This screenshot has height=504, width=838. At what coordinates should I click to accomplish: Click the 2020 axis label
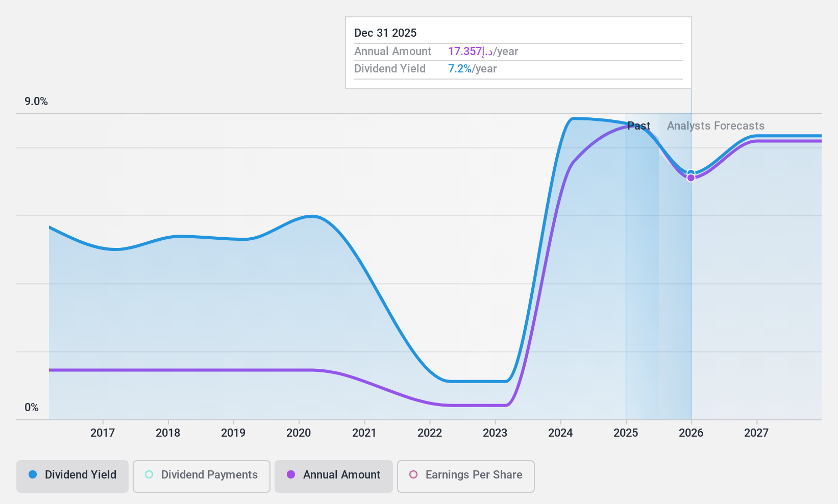click(x=299, y=433)
